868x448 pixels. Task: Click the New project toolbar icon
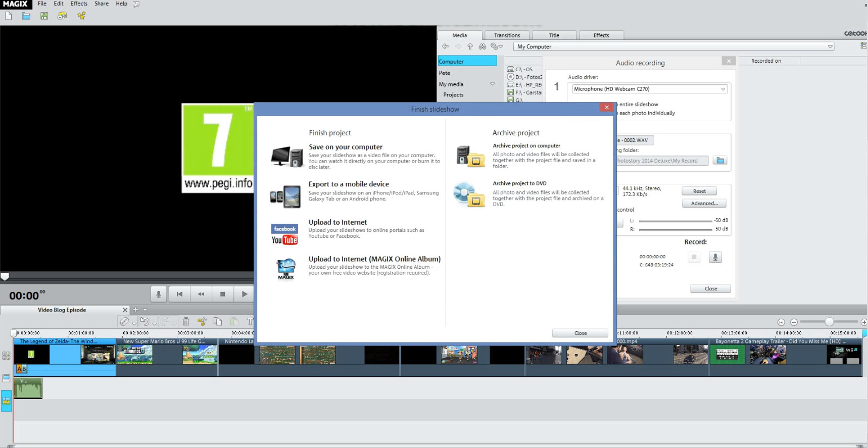coord(9,16)
